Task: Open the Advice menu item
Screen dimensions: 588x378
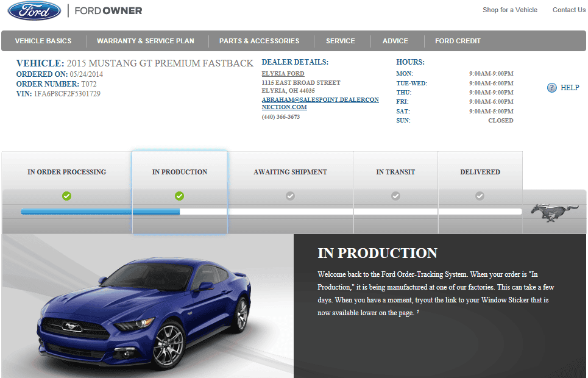Action: coord(395,41)
